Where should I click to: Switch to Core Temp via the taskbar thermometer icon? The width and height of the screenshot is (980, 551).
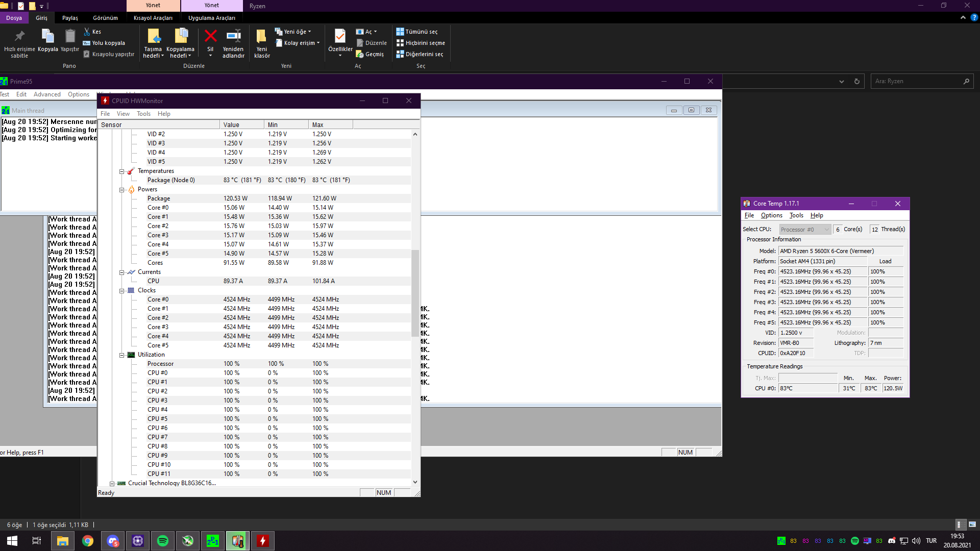(x=238, y=541)
